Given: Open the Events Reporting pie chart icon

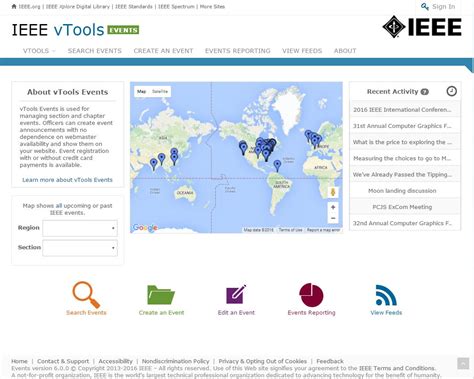Looking at the screenshot, I should click(x=311, y=295).
